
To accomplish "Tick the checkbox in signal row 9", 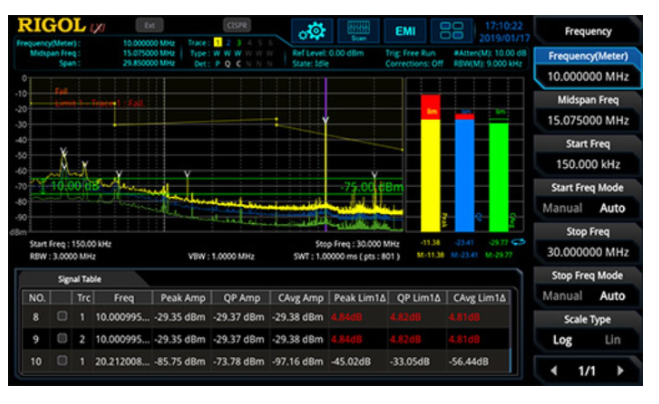I will pyautogui.click(x=62, y=338).
